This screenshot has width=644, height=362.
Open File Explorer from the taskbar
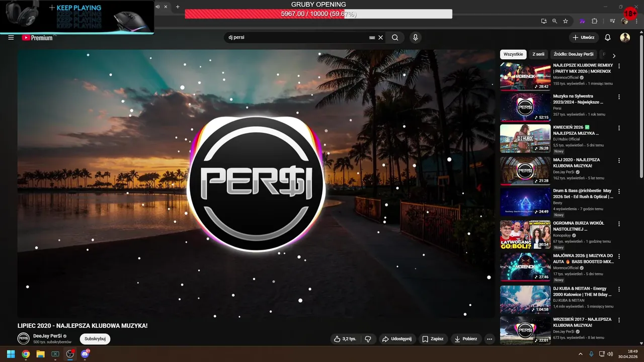[x=40, y=354]
